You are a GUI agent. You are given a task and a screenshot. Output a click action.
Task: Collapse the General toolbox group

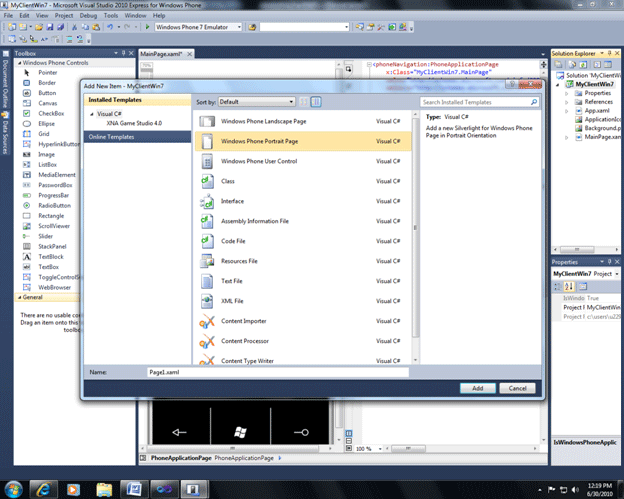(x=19, y=297)
